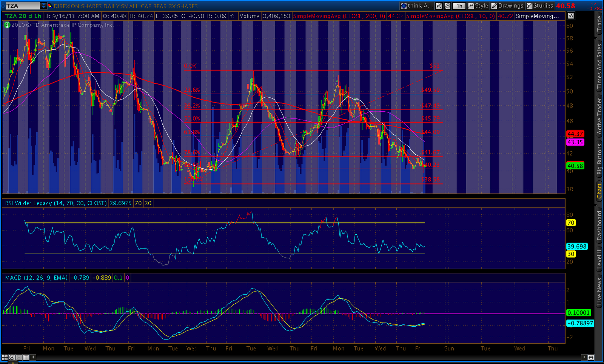The height and width of the screenshot is (364, 604).
Task: Click the double-arrow icon at bottom right
Action: pyautogui.click(x=591, y=357)
